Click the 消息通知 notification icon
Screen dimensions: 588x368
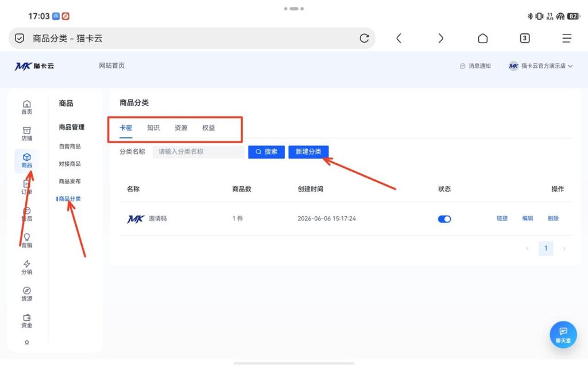click(x=462, y=66)
